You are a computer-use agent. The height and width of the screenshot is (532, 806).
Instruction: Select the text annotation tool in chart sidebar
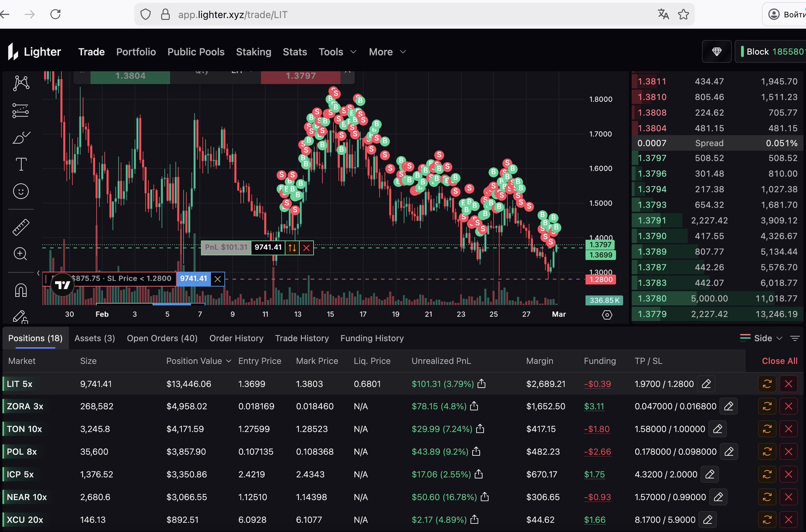tap(21, 164)
